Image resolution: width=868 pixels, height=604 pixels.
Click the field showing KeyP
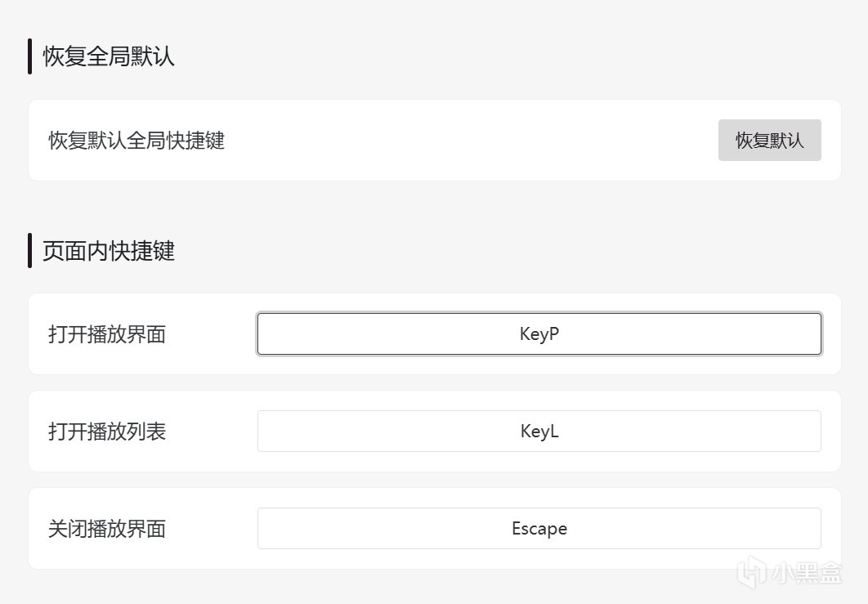tap(539, 334)
